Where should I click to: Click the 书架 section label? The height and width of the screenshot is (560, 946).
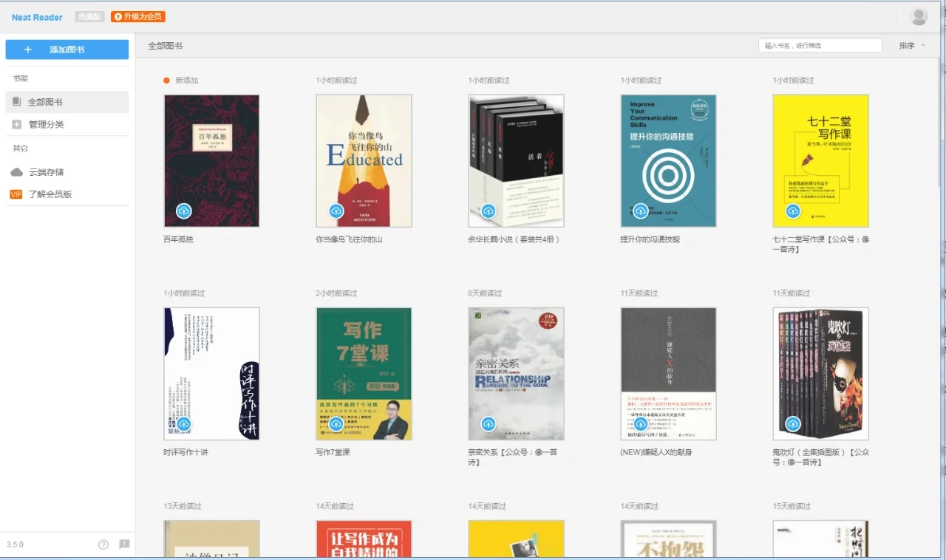coord(20,78)
